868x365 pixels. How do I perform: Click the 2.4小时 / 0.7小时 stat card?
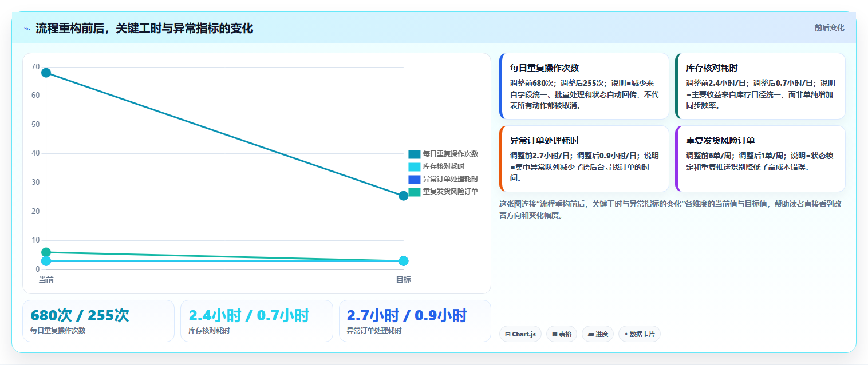[x=257, y=321]
